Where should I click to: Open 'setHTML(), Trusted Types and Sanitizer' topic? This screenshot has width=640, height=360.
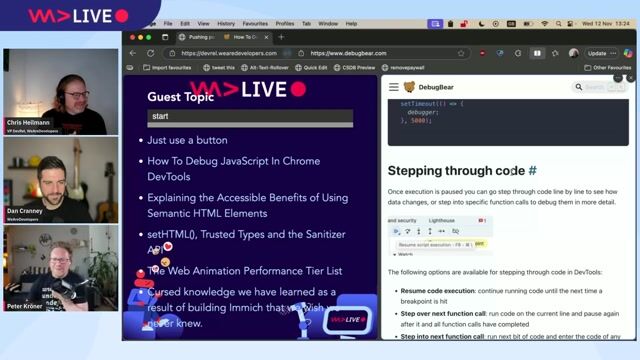point(246,242)
